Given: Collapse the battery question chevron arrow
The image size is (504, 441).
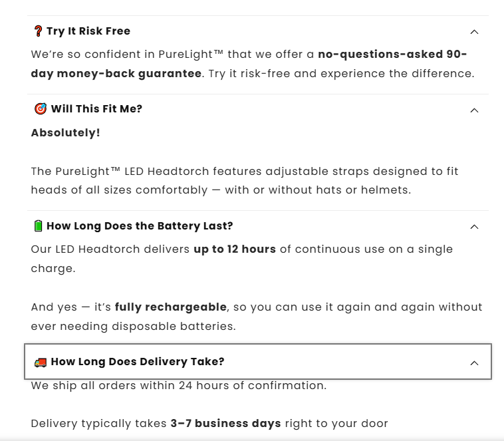Looking at the screenshot, I should point(474,227).
